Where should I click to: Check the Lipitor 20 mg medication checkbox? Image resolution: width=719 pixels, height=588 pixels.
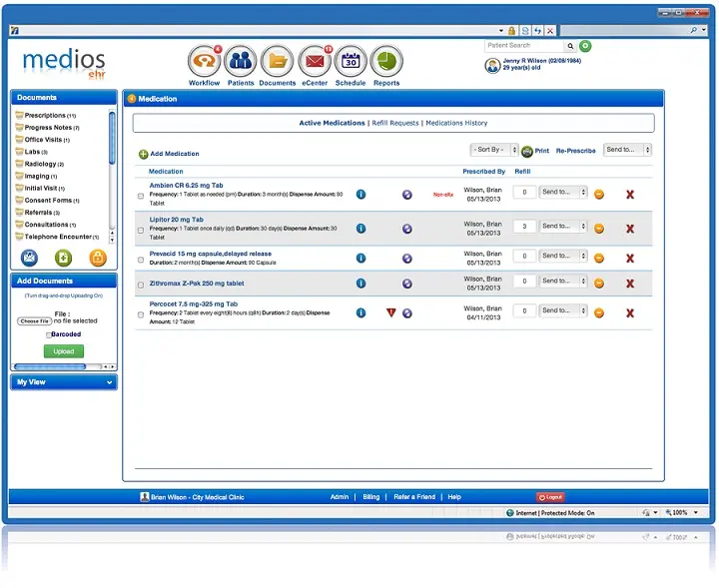point(141,231)
